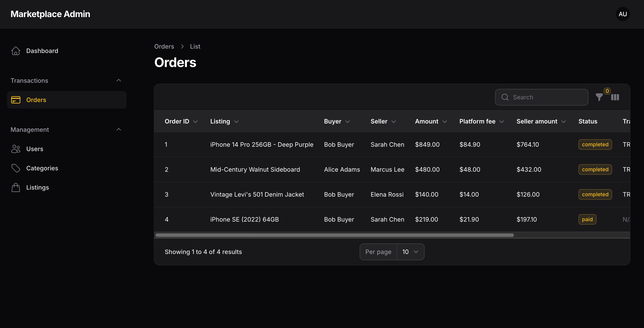Click the $432.00 seller amount cell
This screenshot has height=328, width=644.
529,169
